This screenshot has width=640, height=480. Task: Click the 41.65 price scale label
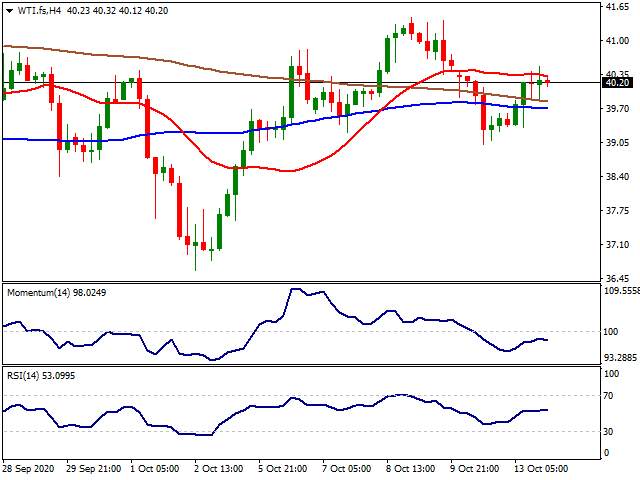(618, 7)
